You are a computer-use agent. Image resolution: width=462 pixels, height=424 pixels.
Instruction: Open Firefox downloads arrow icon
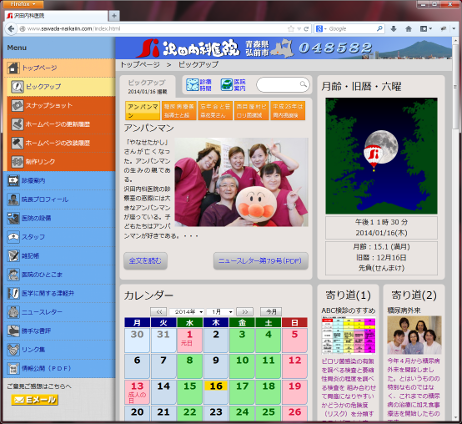[x=393, y=29]
